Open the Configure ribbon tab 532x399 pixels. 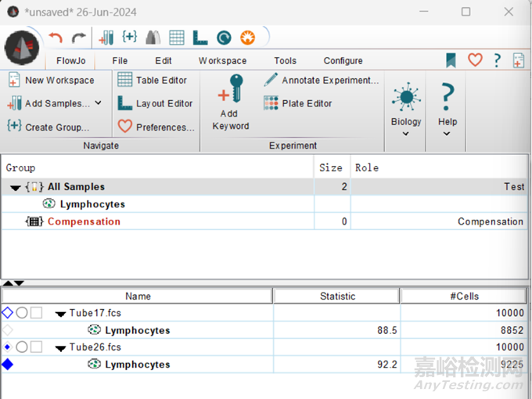(343, 60)
